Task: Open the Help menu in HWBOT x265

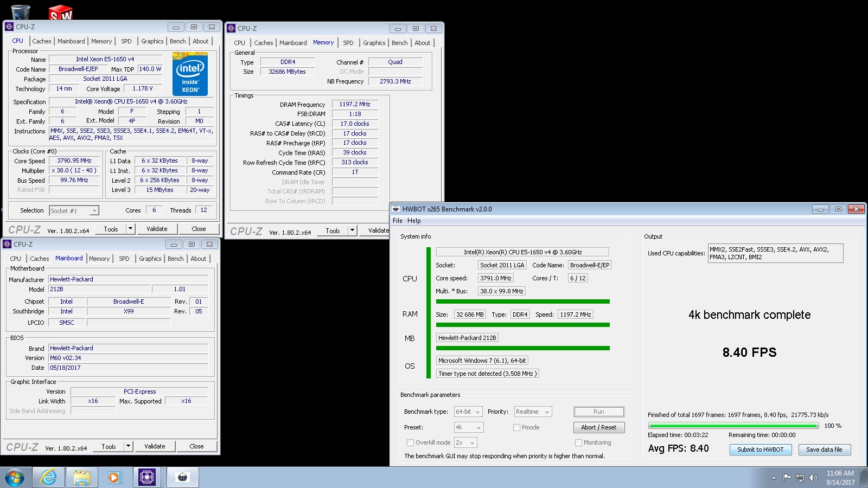Action: click(414, 221)
